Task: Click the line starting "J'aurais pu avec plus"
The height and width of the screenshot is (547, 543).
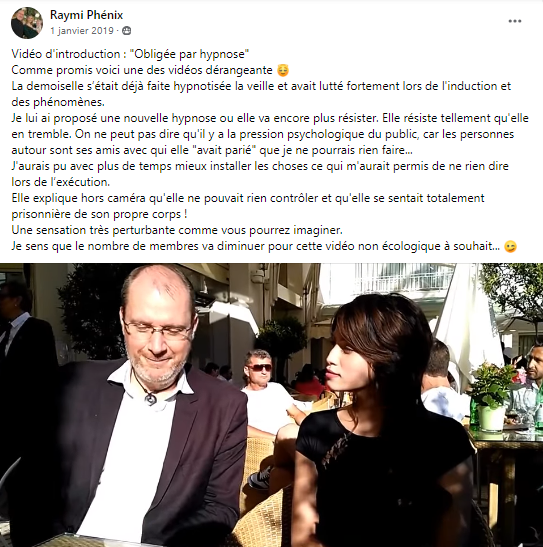Action: tap(260, 166)
